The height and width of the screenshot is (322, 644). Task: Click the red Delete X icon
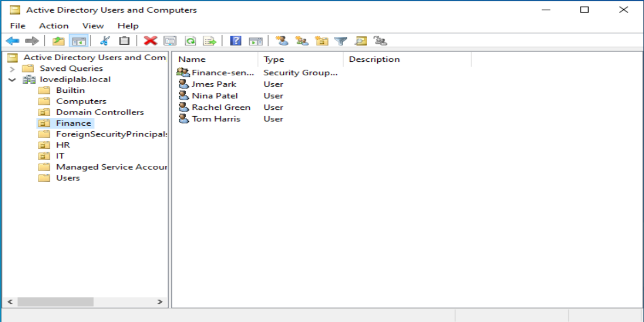[150, 41]
